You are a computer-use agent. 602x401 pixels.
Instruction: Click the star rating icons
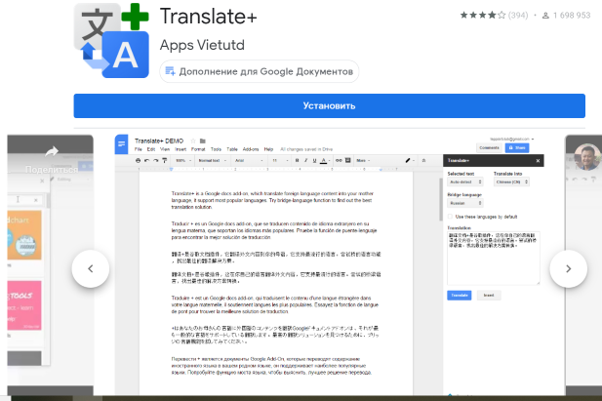tap(483, 15)
